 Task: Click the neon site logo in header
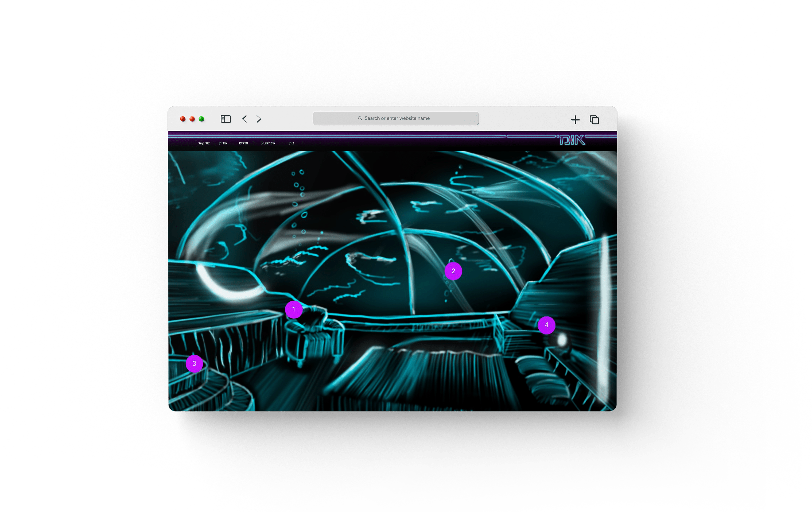point(572,140)
